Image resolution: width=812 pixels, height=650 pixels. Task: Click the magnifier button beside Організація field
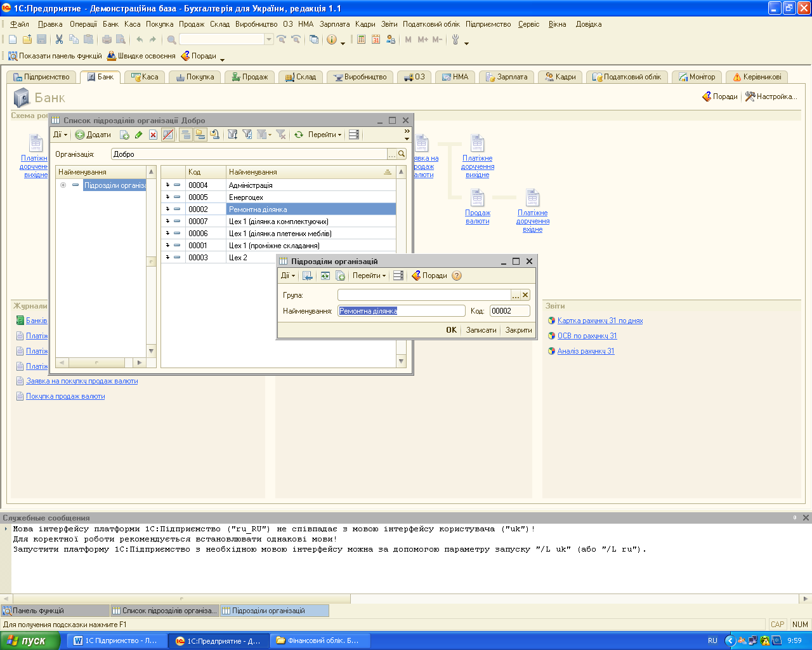402,154
